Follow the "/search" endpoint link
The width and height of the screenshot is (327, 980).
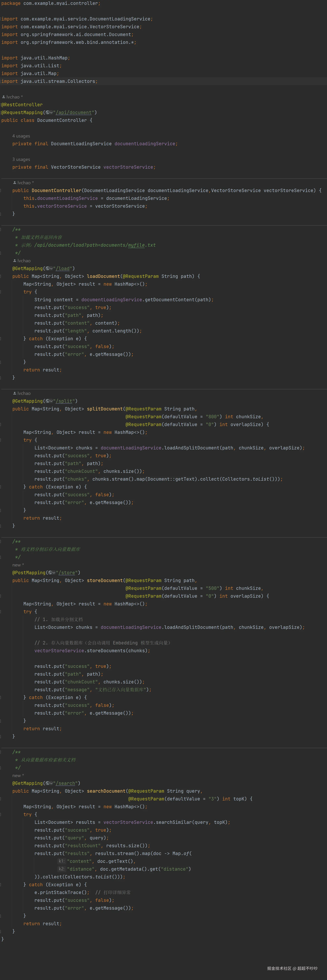tap(65, 783)
